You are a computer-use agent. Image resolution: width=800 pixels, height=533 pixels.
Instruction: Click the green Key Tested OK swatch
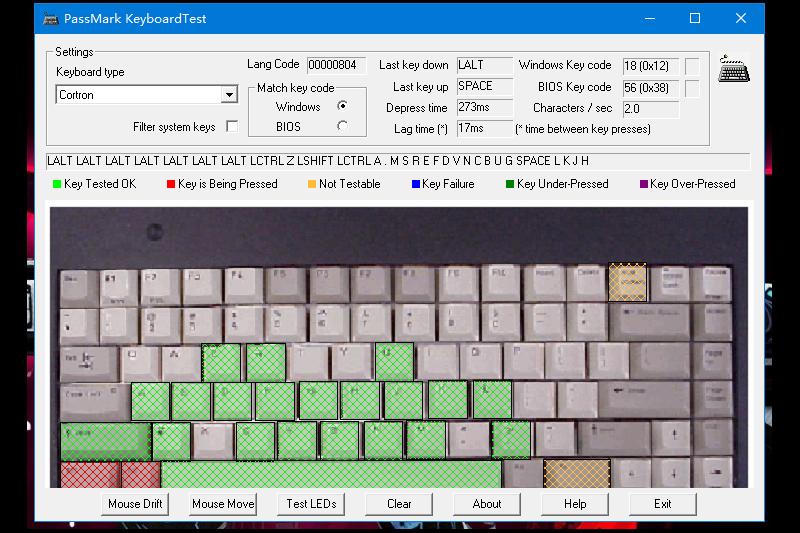pyautogui.click(x=57, y=184)
